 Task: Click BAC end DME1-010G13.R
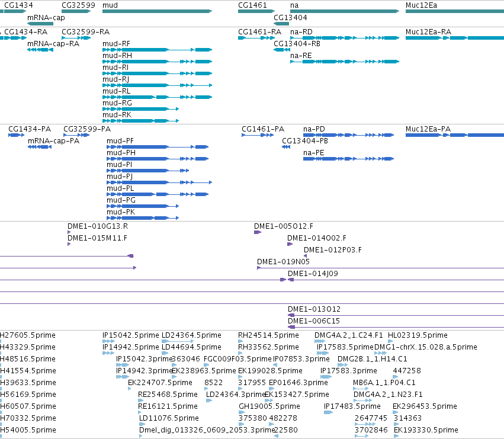69,232
